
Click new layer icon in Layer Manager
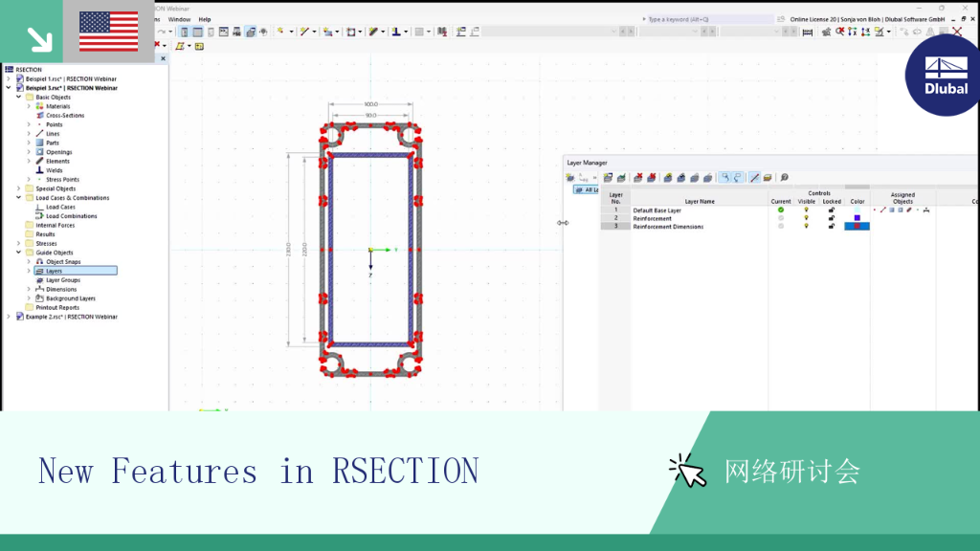[x=608, y=178]
